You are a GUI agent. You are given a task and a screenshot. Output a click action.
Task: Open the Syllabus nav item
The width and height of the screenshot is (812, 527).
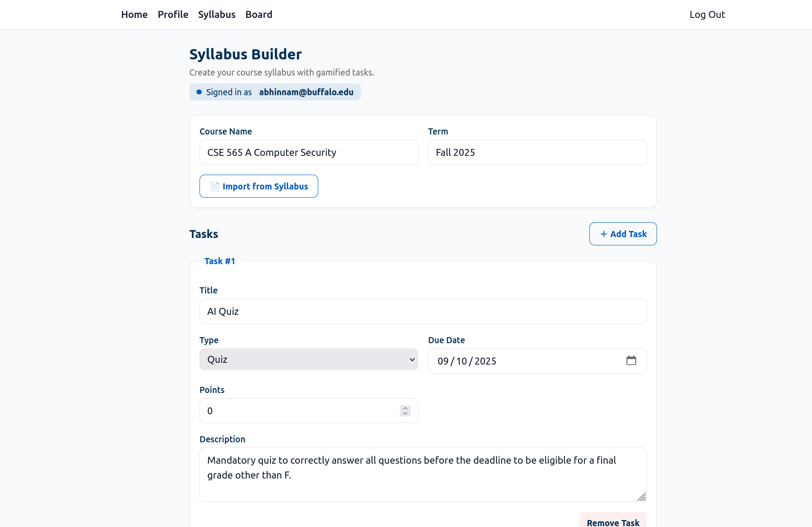pos(217,14)
